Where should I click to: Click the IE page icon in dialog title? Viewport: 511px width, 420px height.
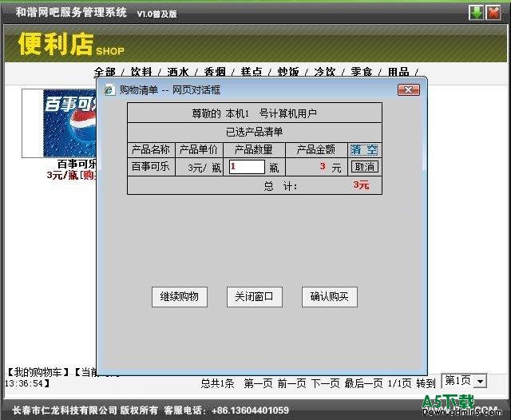(x=109, y=90)
